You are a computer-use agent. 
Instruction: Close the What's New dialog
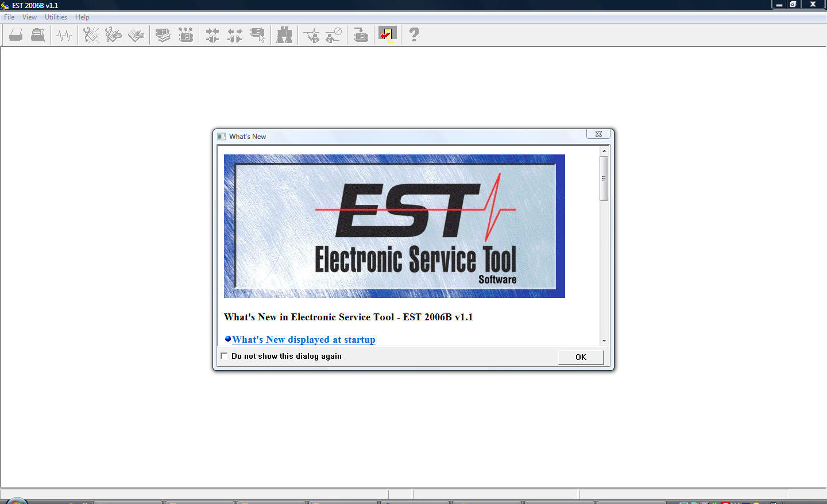[x=598, y=134]
